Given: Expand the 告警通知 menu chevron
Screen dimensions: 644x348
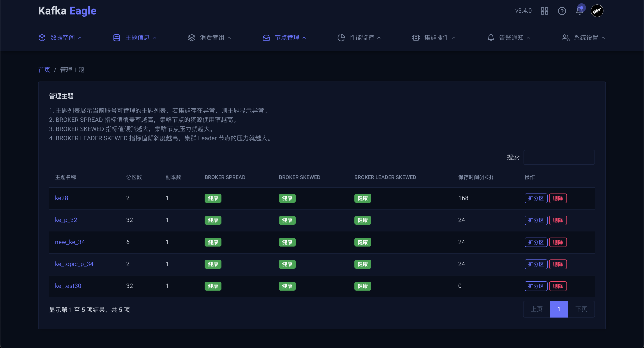Looking at the screenshot, I should pyautogui.click(x=529, y=38).
